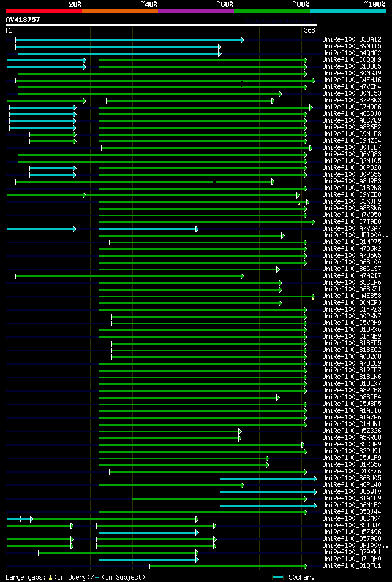The image size is (392, 582).
Task: Select label UniRef100_B5IUJ4
Action: [x=352, y=525]
